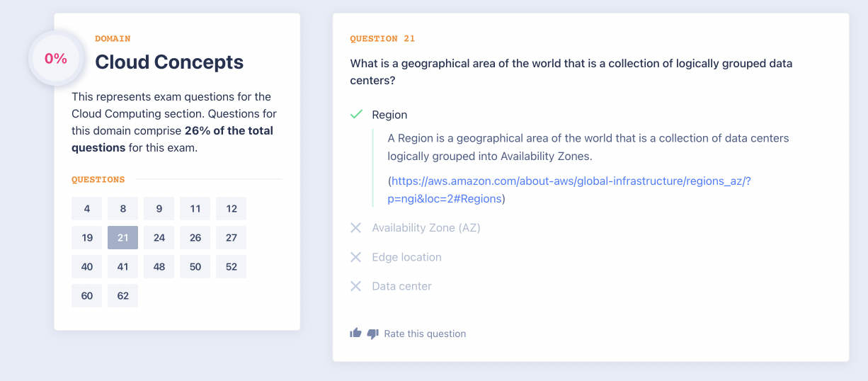
Task: Jump to question 8
Action: (x=123, y=209)
